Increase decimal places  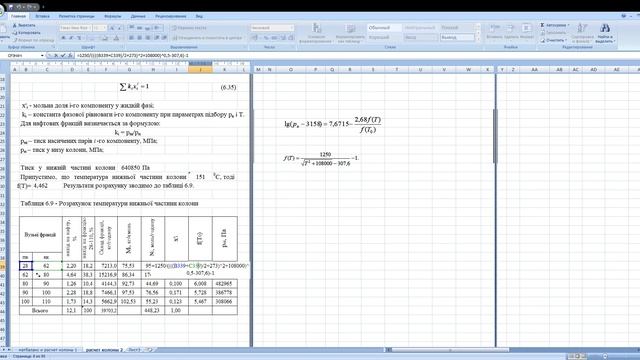(x=283, y=38)
